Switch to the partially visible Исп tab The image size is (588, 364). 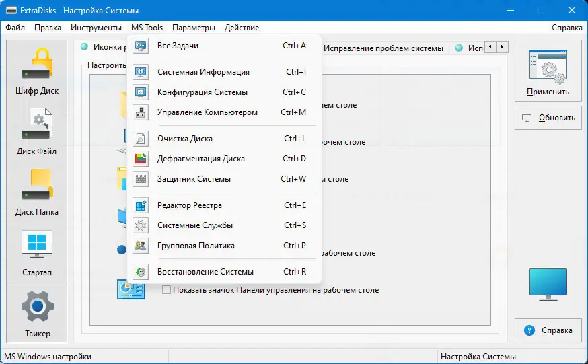469,48
